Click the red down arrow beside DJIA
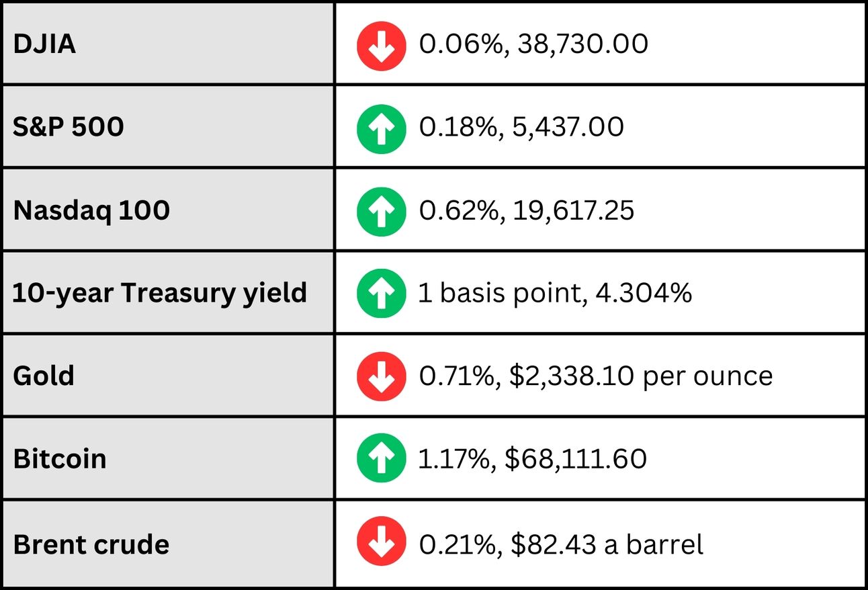Screen dimensions: 868x590 coord(381,46)
